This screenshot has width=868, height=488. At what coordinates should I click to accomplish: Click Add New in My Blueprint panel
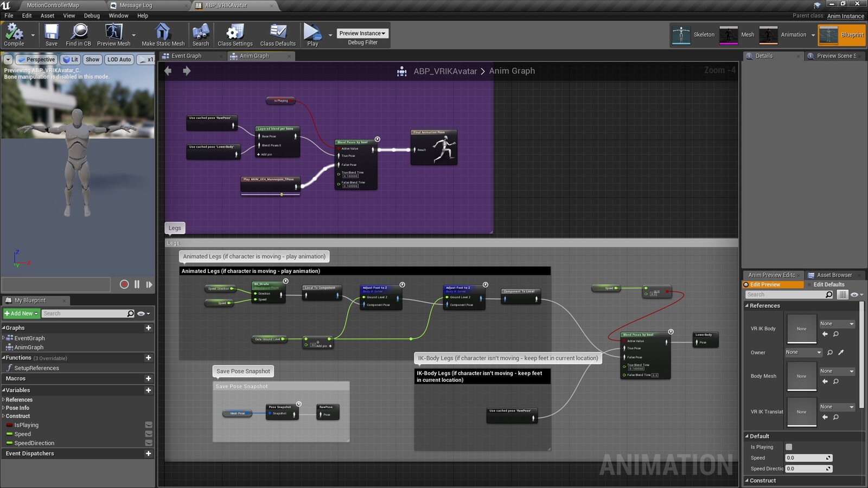point(21,313)
